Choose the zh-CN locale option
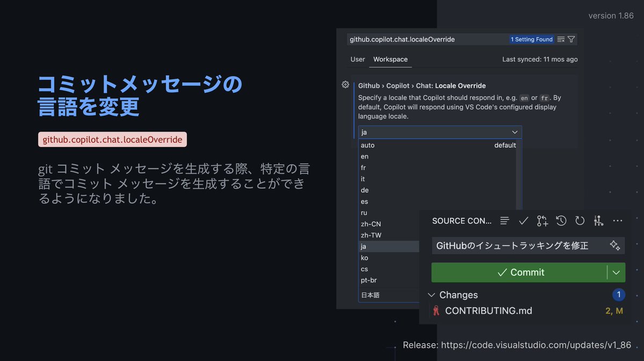 389,224
